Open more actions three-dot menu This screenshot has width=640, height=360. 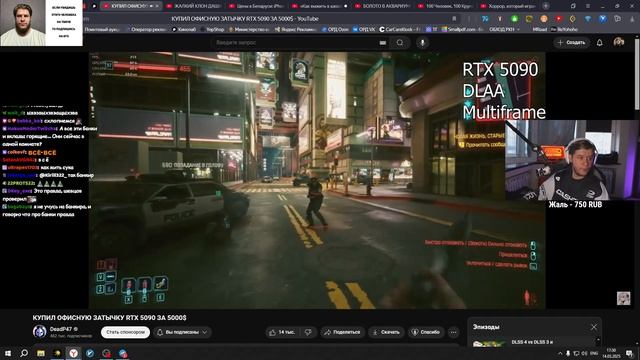pyautogui.click(x=453, y=332)
